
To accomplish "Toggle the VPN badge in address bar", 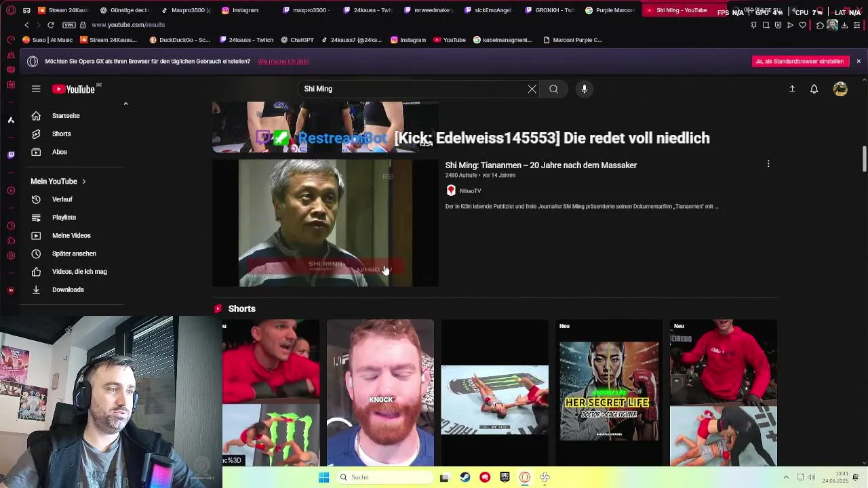I will 68,25.
